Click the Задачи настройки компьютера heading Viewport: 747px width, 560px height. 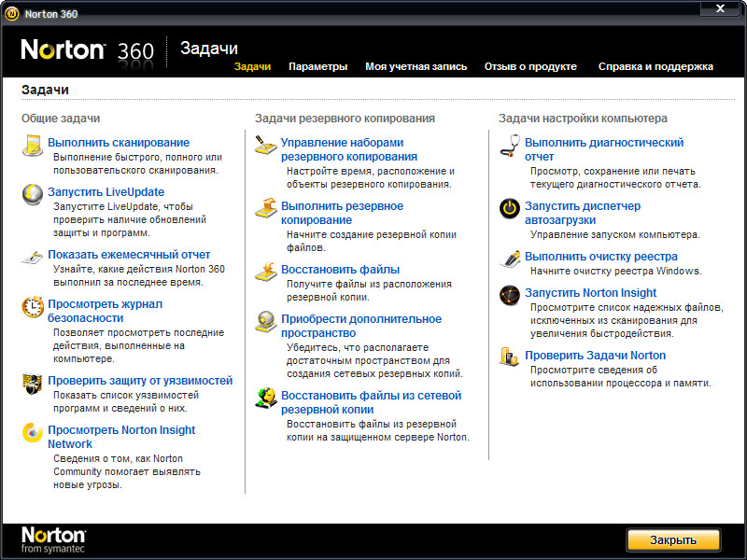click(583, 119)
